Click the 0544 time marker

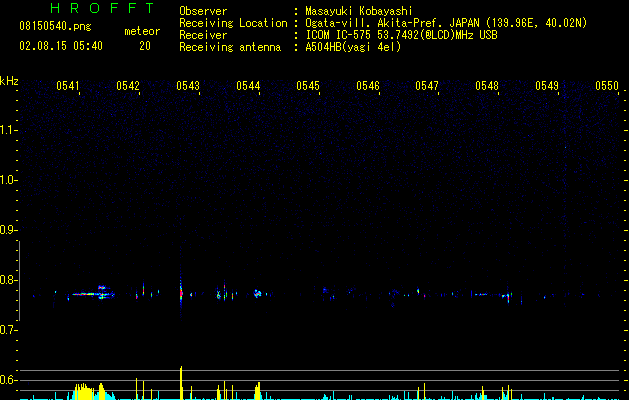248,86
